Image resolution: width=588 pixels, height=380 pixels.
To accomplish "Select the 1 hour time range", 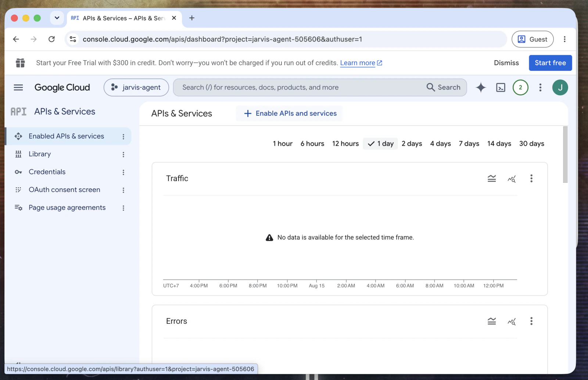I will (283, 144).
